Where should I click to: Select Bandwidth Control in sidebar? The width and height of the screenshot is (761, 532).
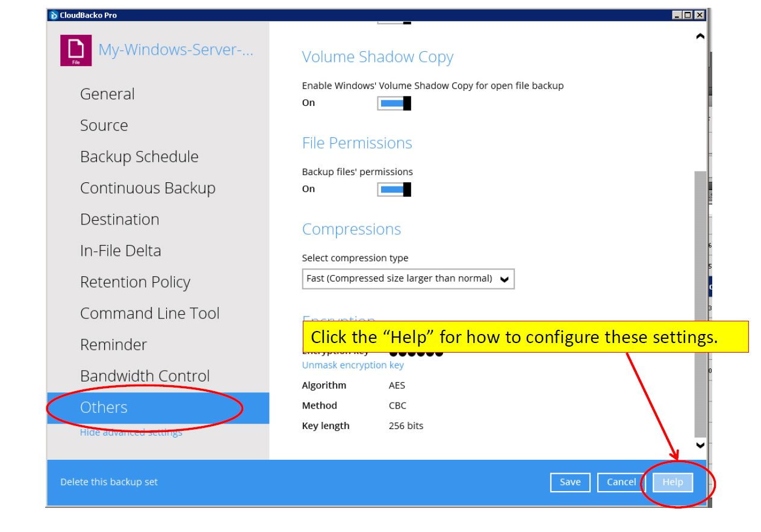click(145, 376)
